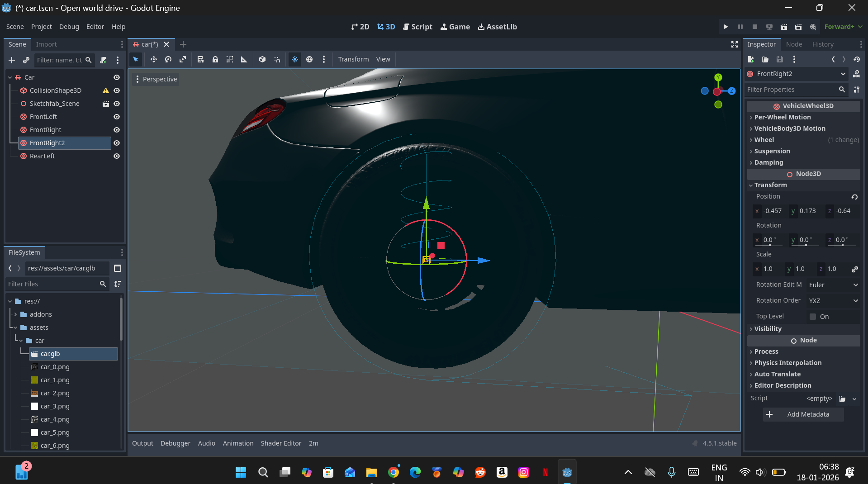Select the Scale mode tool

(183, 59)
